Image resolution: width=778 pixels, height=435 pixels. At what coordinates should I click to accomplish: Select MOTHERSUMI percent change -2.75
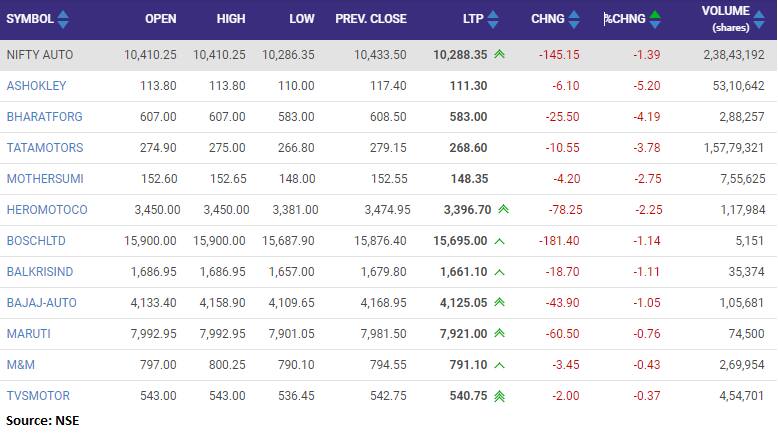(x=648, y=179)
